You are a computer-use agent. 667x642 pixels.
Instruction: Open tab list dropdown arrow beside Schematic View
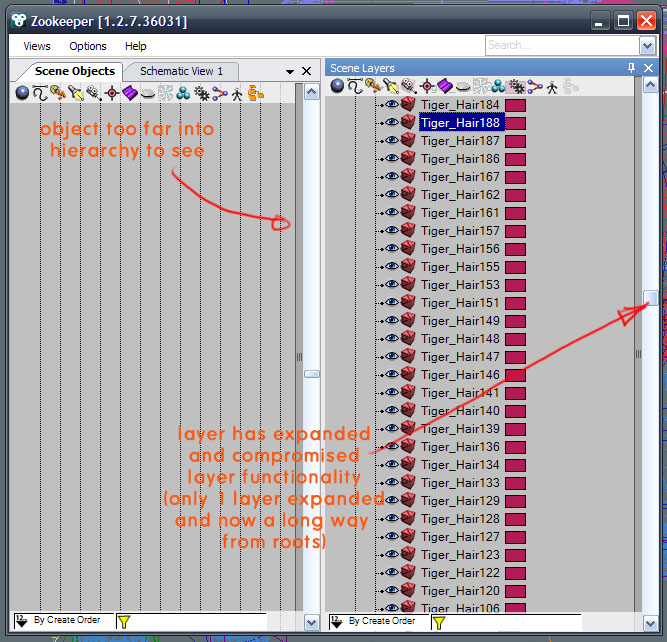290,71
